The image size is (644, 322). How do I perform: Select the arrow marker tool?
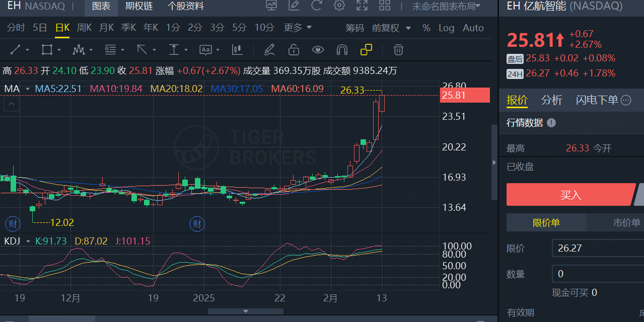point(142,50)
